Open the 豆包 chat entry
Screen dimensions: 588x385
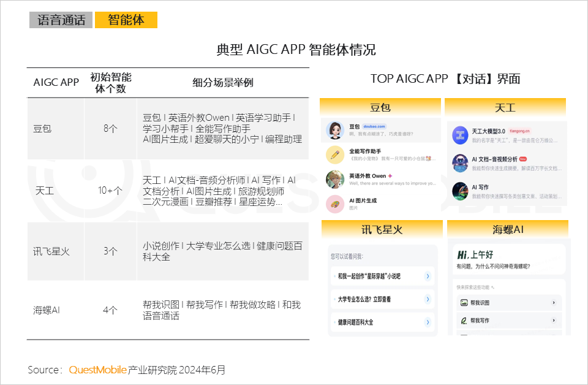(380, 130)
